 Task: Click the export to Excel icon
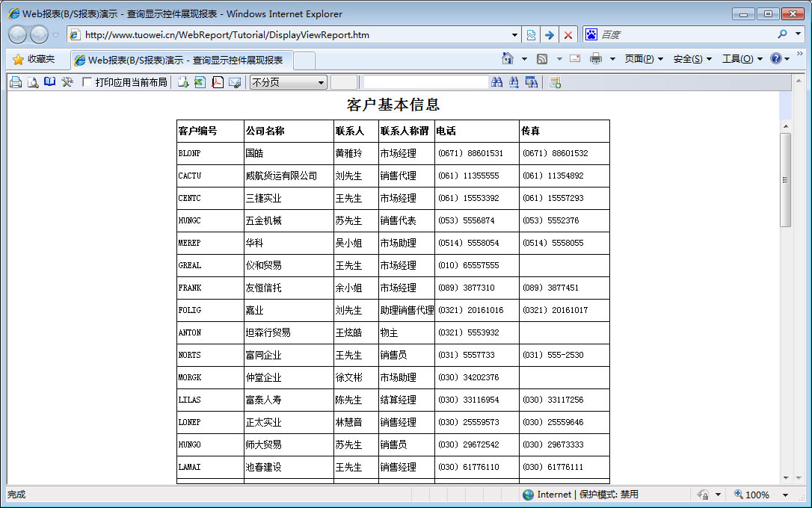(x=200, y=82)
